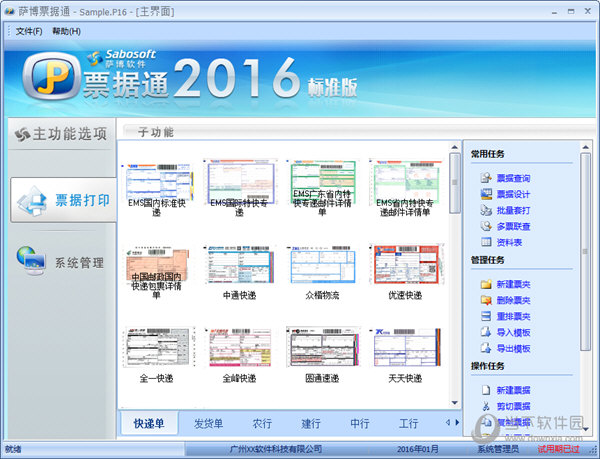Switch to the 发货单 tab

point(208,423)
